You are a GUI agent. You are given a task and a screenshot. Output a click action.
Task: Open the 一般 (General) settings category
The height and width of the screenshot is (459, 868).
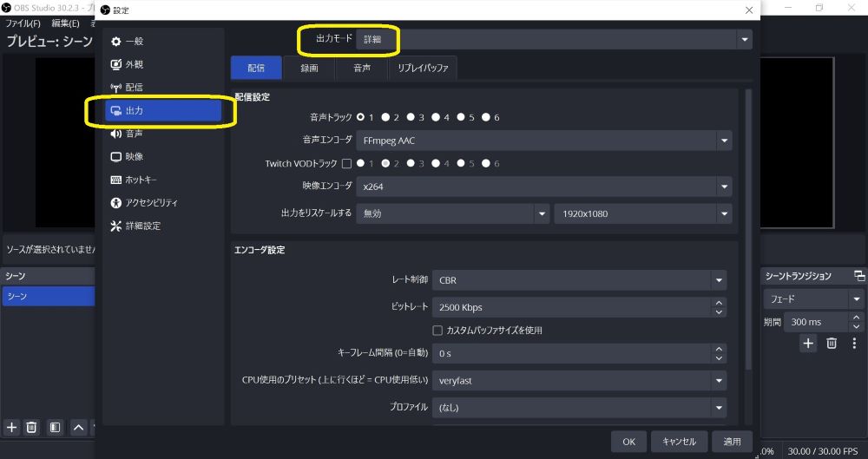point(163,42)
